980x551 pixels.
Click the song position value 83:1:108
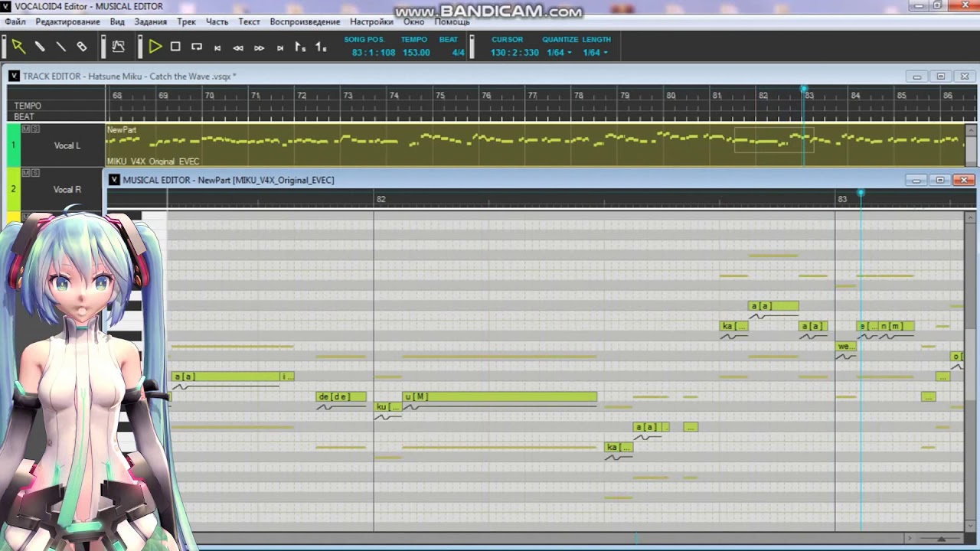374,53
